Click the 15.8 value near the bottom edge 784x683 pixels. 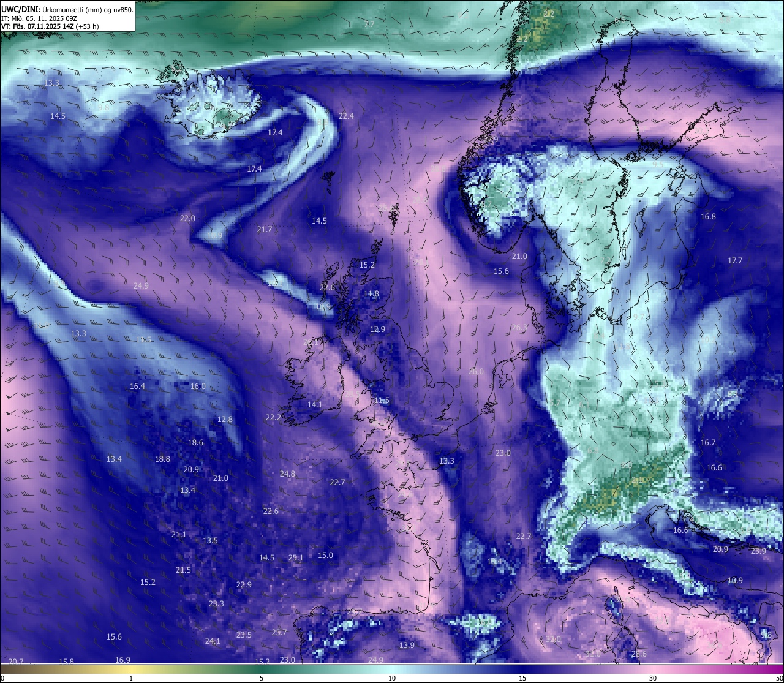66,662
